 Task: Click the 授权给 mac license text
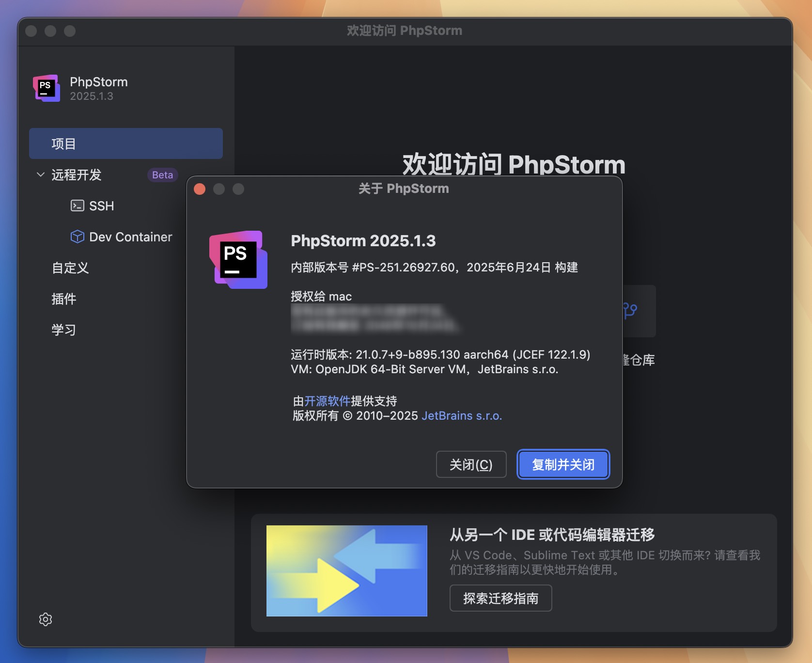click(x=321, y=296)
